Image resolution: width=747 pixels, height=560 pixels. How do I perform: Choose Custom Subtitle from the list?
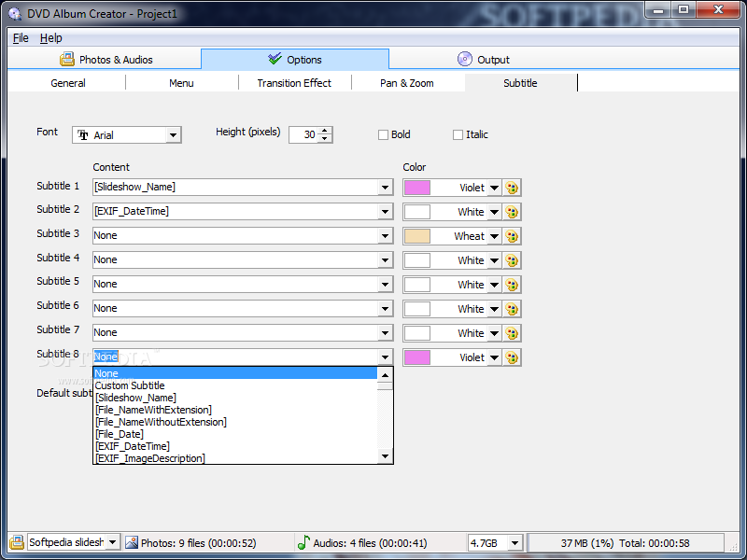235,385
